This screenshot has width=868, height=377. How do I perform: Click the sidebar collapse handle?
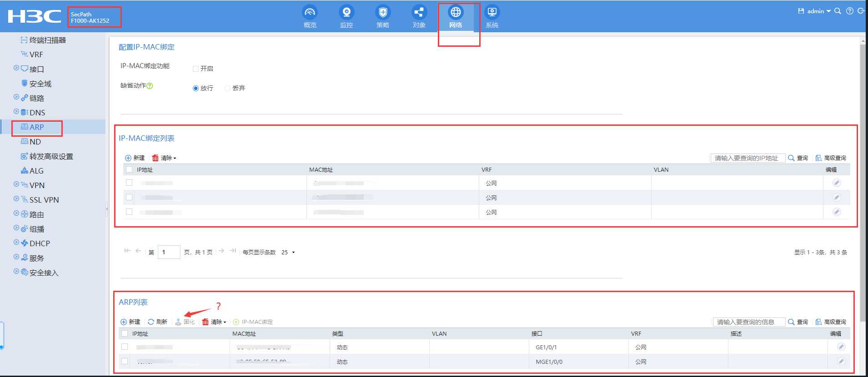(107, 209)
